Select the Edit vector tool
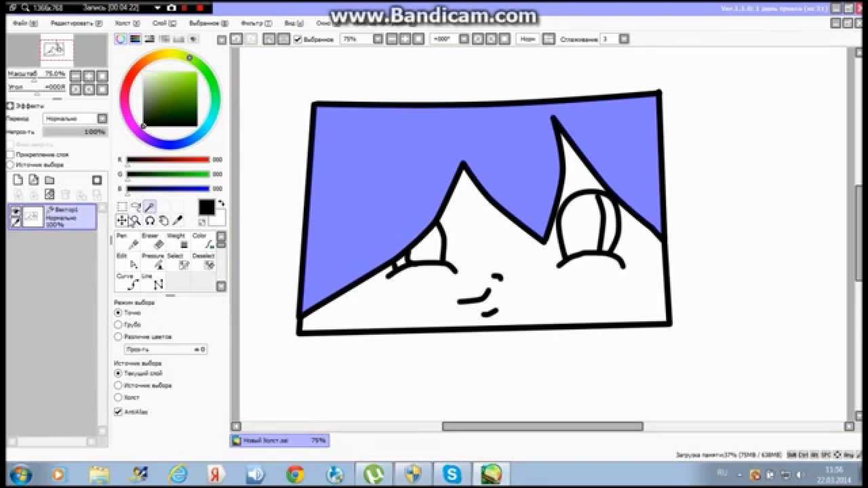The width and height of the screenshot is (868, 488). pyautogui.click(x=128, y=262)
